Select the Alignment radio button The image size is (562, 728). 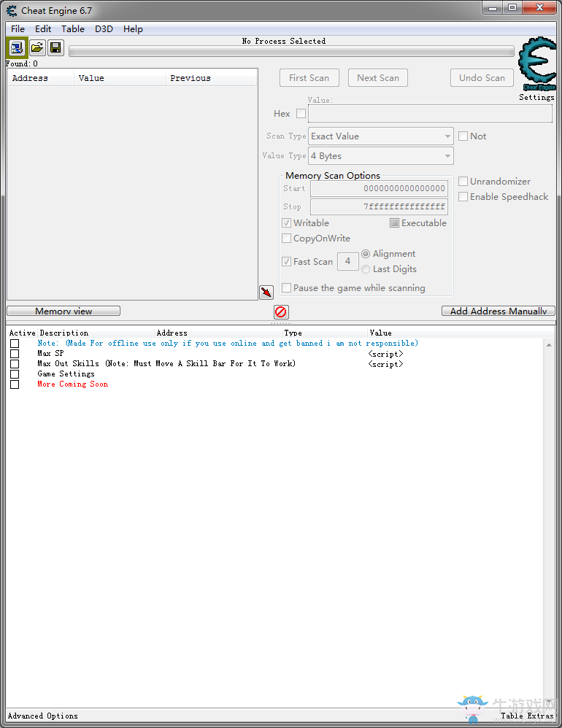click(366, 254)
